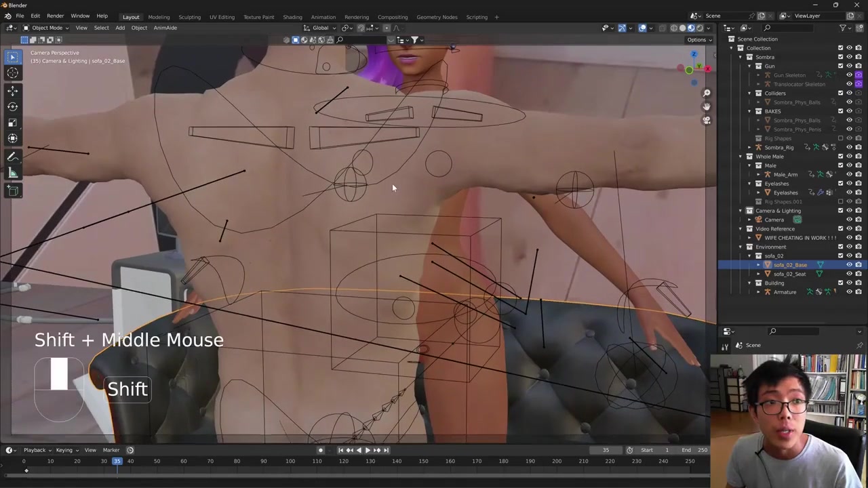The image size is (868, 488).
Task: Switch to the Animation workspace tab
Action: coord(323,17)
